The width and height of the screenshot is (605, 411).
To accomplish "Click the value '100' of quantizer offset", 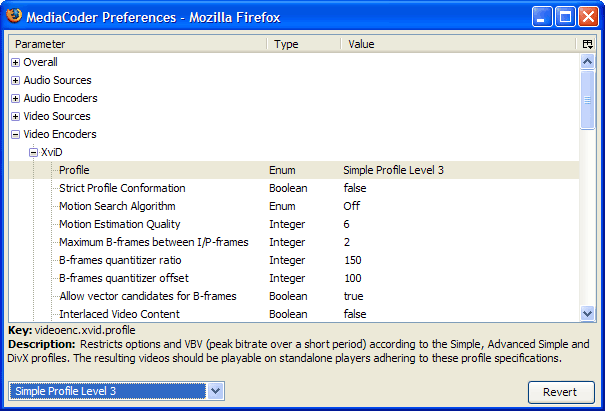I will tap(353, 278).
